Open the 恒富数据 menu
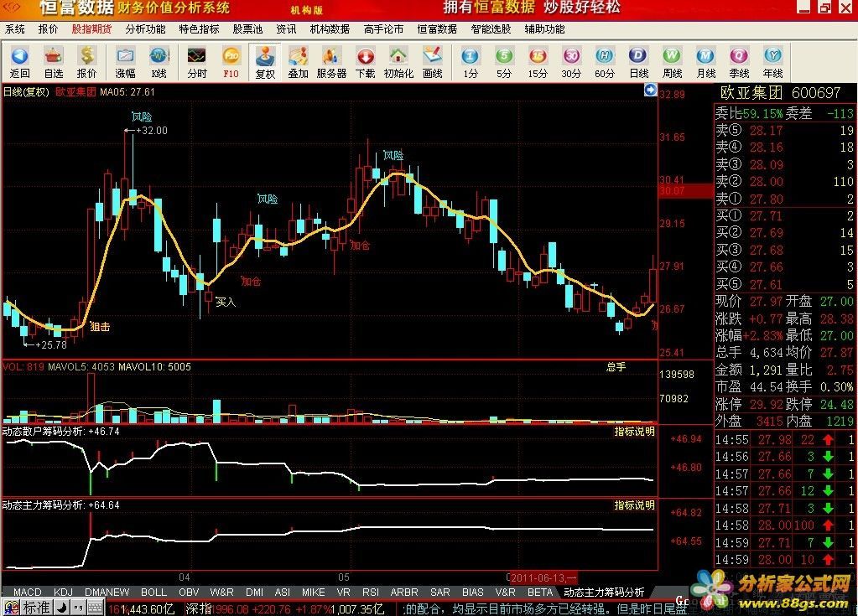 coord(437,29)
